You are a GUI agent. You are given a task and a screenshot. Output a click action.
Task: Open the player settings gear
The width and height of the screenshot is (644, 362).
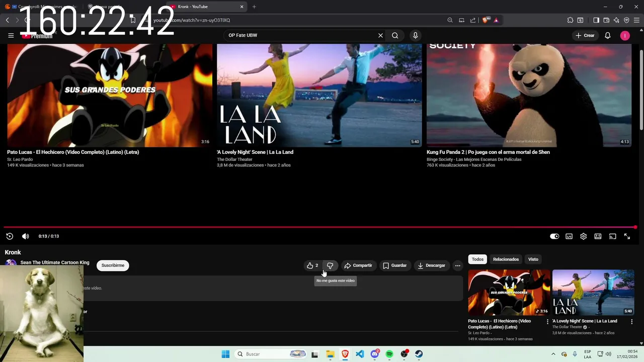pyautogui.click(x=584, y=236)
